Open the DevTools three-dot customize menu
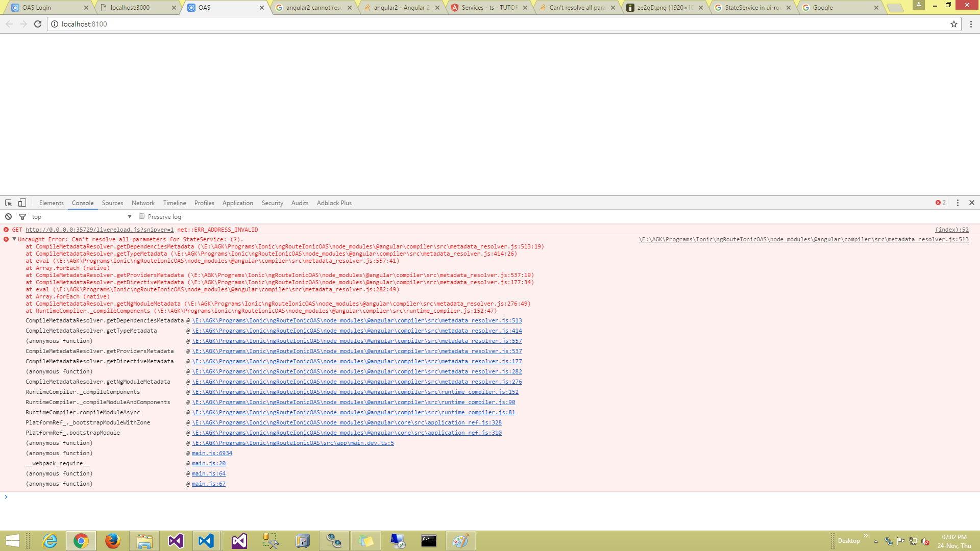The height and width of the screenshot is (551, 980). coord(958,203)
